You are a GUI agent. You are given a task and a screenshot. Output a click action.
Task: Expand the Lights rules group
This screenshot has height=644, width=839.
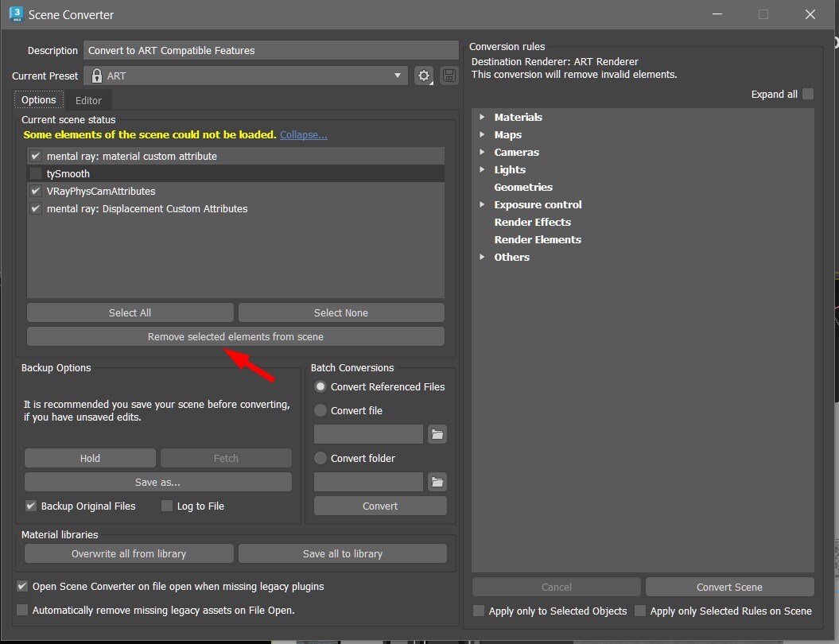tap(482, 169)
